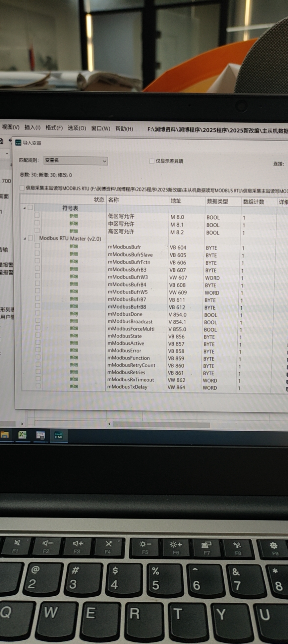This screenshot has height=644, width=288.
Task: Open the small dropdown arrow in the left toolbar
Action: coord(7,154)
